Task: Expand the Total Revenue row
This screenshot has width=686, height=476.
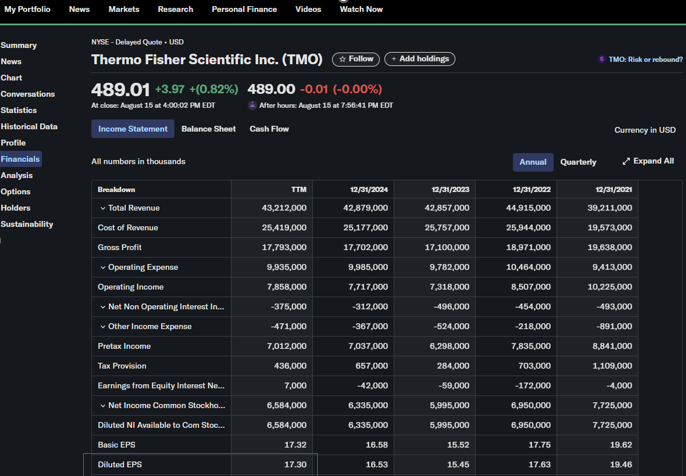Action: pos(103,208)
